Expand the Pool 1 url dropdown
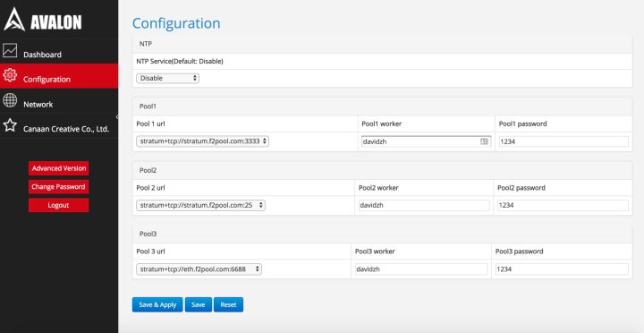 tap(202, 141)
